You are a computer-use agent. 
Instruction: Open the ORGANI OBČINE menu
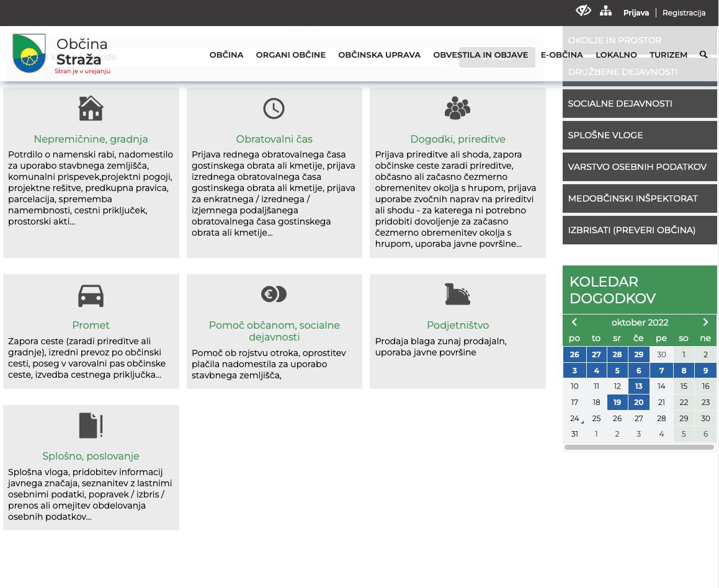pos(291,55)
